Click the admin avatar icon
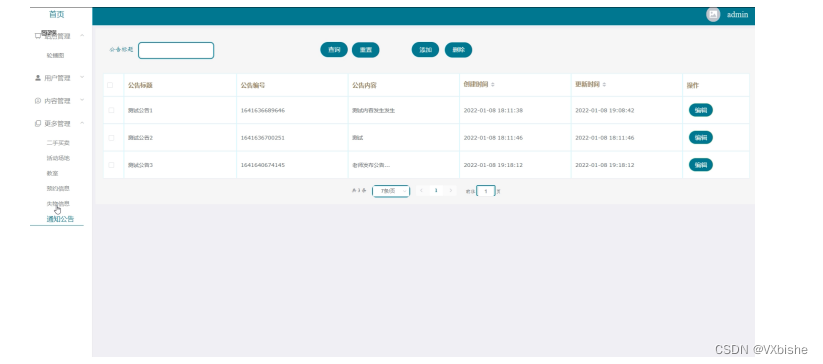This screenshot has width=823, height=364. (x=713, y=15)
